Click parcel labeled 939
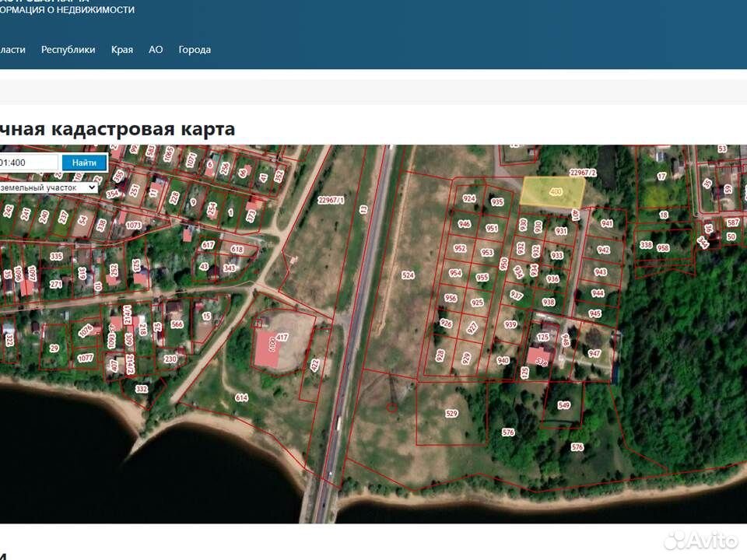This screenshot has width=747, height=560. click(510, 324)
